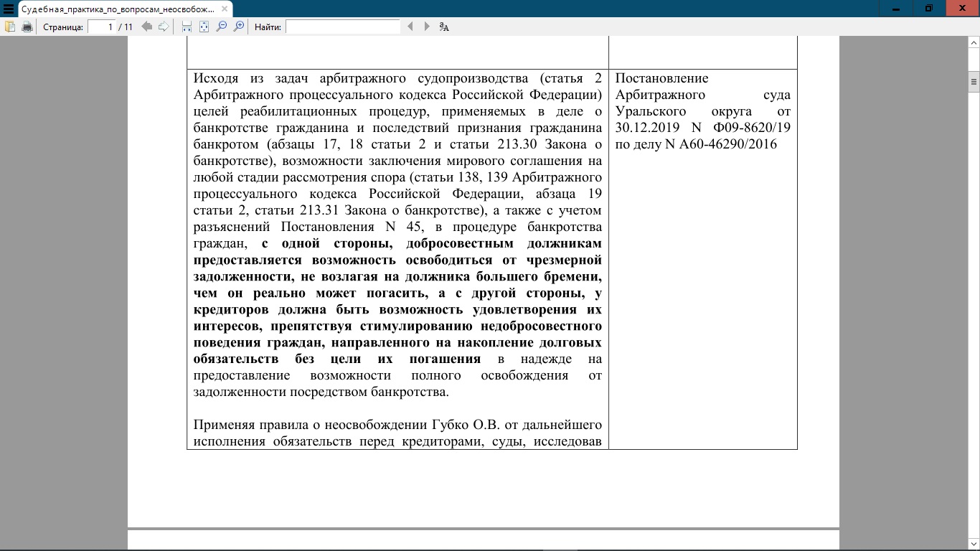Select the Судебная_практика document tab

coord(115,9)
